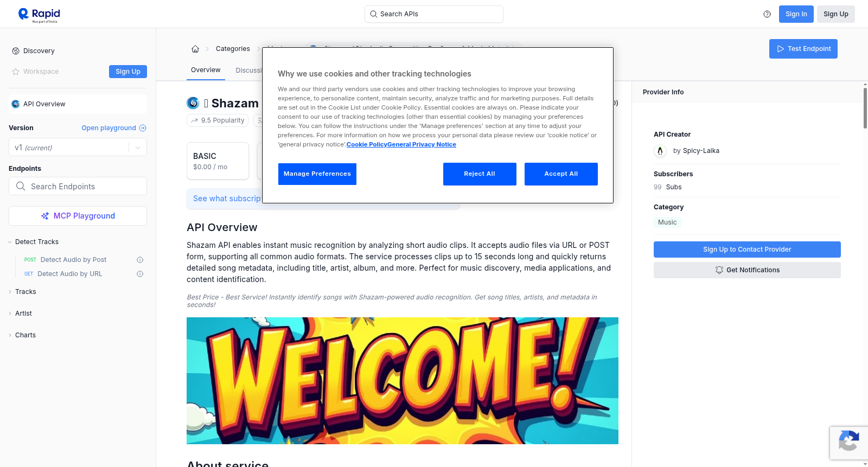Click the Spicy-Laika creator avatar
Screen dimensions: 868x467
pyautogui.click(x=660, y=151)
